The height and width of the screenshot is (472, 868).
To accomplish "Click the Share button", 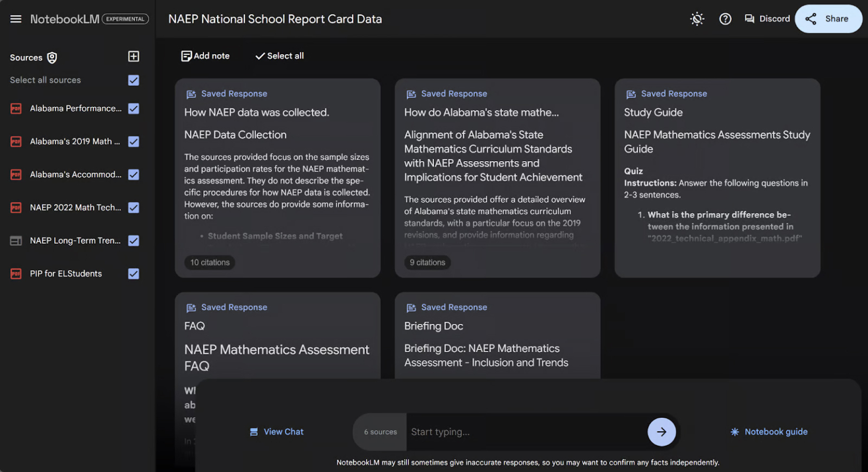I will tap(828, 19).
